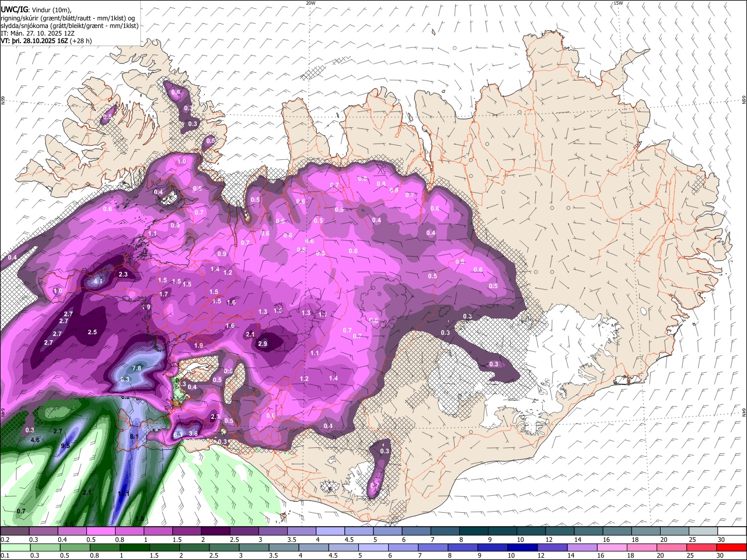747x560 pixels.
Task: Click the 4.1 precipitation value on the map
Action: [x=98, y=281]
